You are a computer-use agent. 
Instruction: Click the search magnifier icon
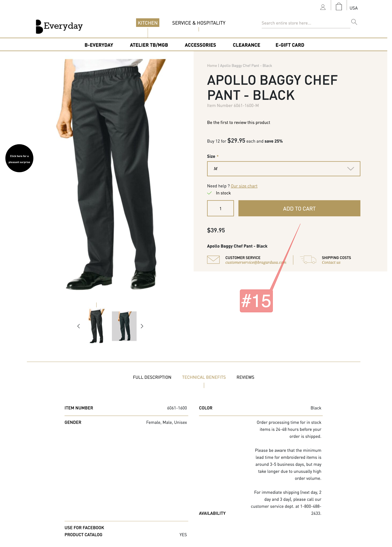[x=354, y=22]
